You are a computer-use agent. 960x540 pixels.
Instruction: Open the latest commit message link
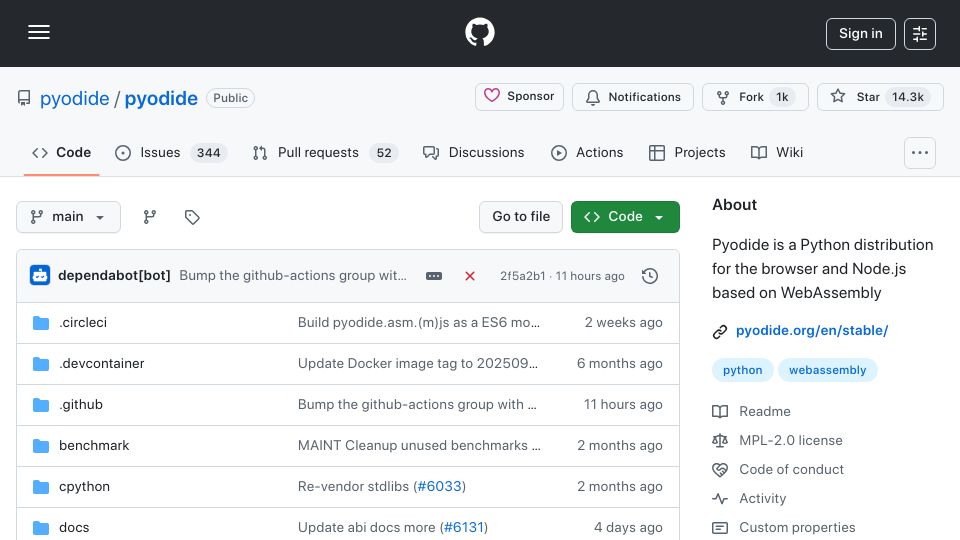[x=293, y=276]
